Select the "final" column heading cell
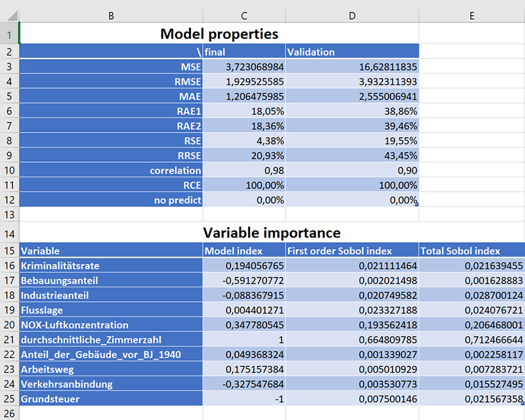This screenshot has width=525, height=420. 244,52
